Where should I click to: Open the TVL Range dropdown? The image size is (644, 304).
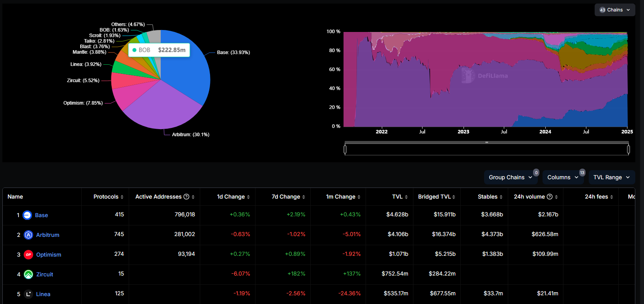(x=612, y=177)
